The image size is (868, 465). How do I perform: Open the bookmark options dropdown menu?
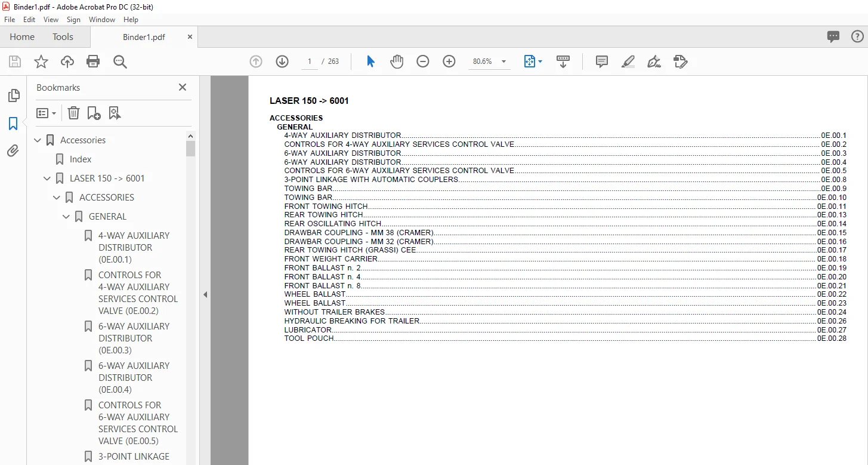click(x=46, y=113)
